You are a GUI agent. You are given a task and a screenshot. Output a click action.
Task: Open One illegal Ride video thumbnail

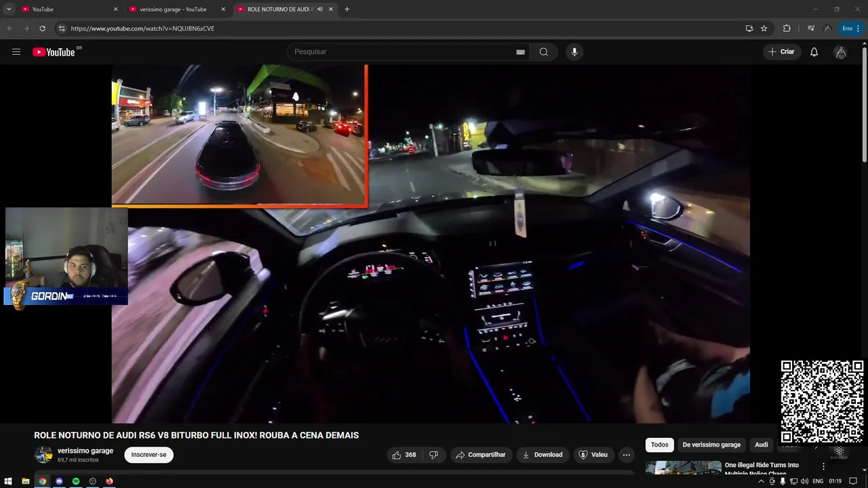click(684, 468)
